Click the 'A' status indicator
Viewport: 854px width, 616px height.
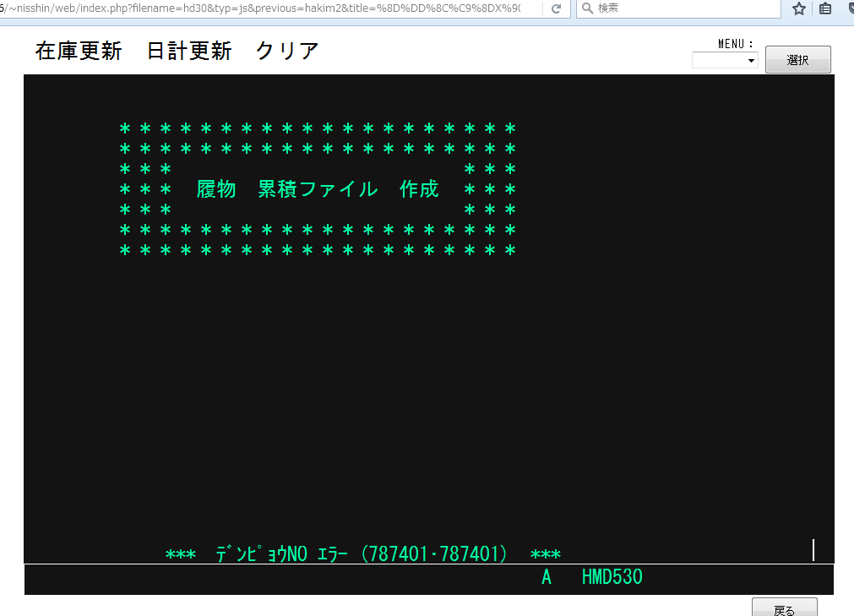pos(547,578)
